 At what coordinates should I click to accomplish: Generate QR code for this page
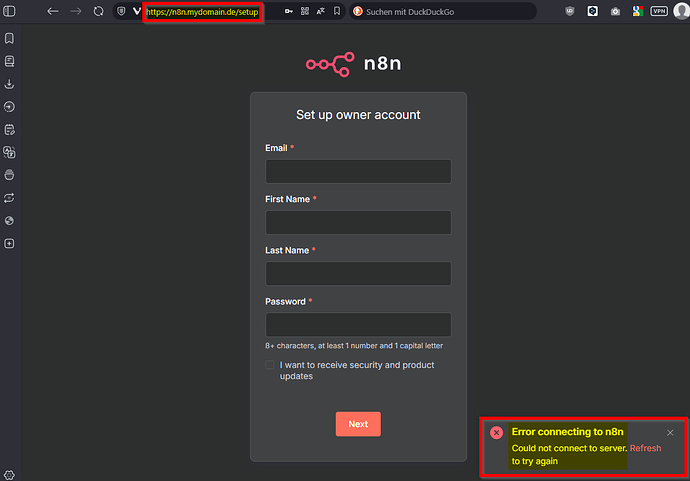(305, 11)
